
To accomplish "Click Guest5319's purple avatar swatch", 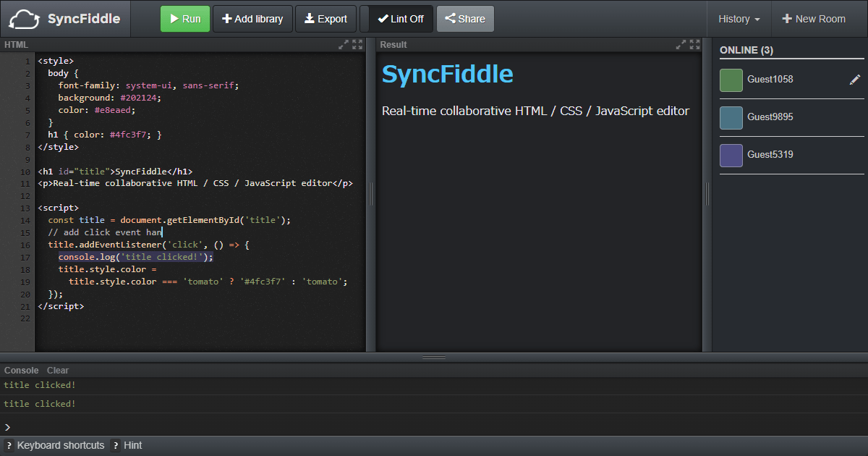I will pyautogui.click(x=731, y=156).
